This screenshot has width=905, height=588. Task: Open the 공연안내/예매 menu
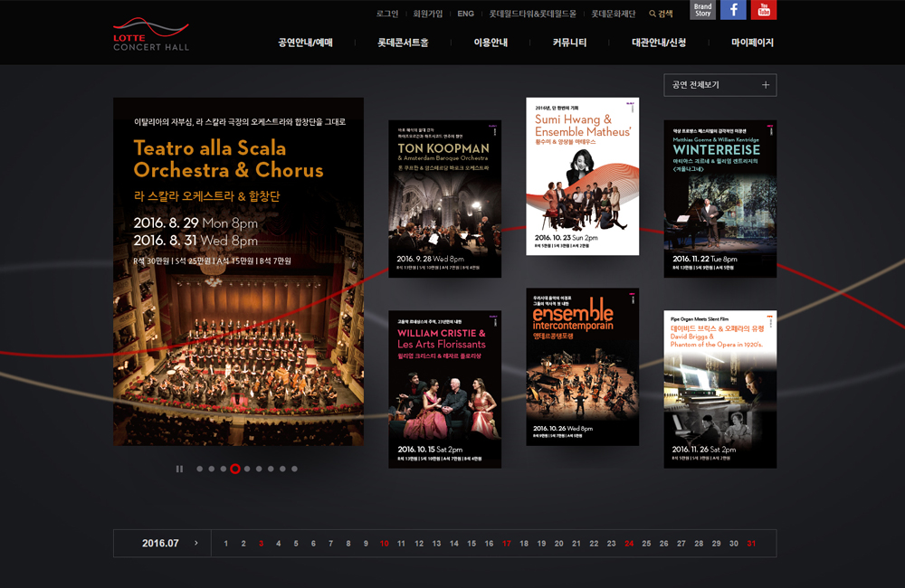point(305,43)
